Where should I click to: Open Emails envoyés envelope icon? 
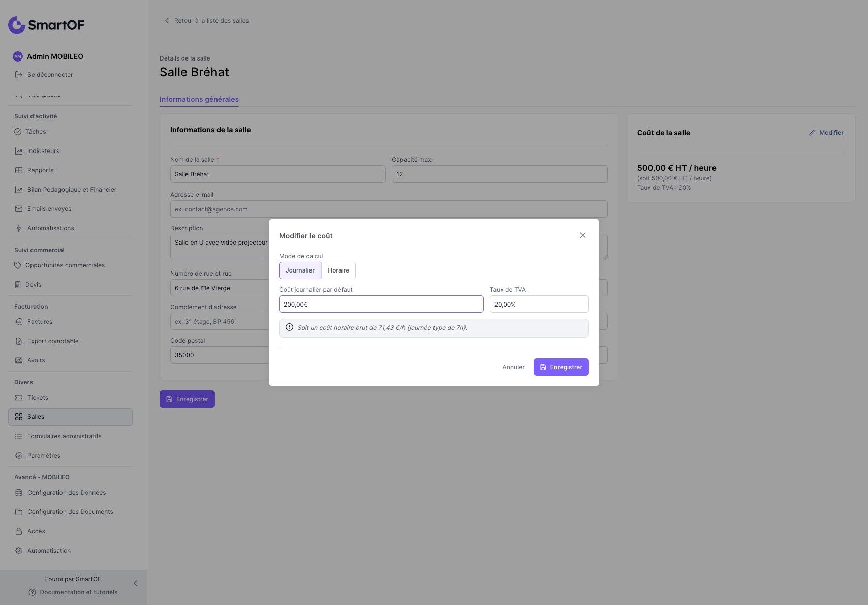coord(19,209)
